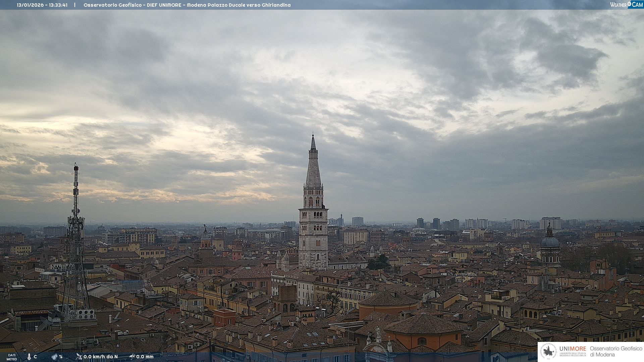Image resolution: width=644 pixels, height=362 pixels.
Task: Click the UNIMORE round seal emblem
Action: [549, 352]
